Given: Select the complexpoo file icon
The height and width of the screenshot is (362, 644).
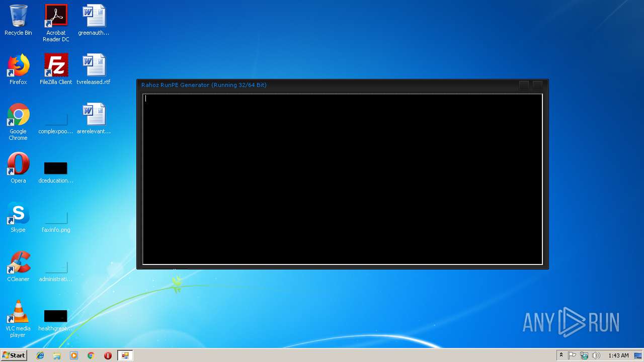Looking at the screenshot, I should 56,124.
